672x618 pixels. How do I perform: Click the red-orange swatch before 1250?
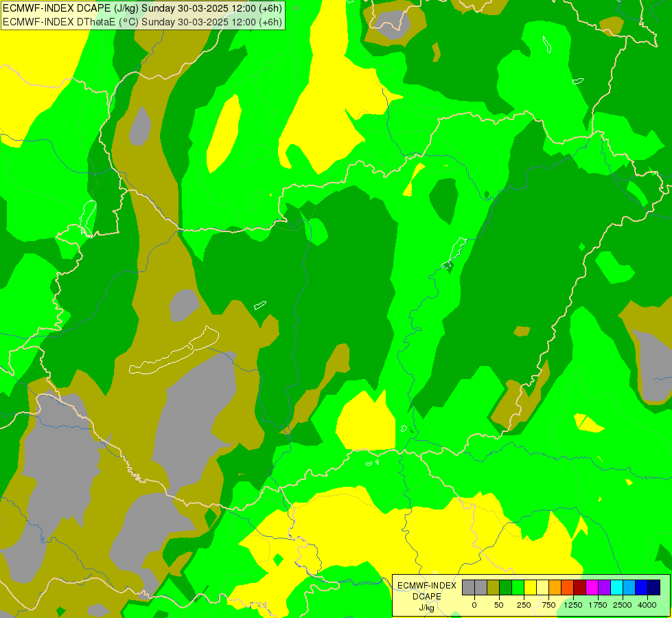coord(568,588)
